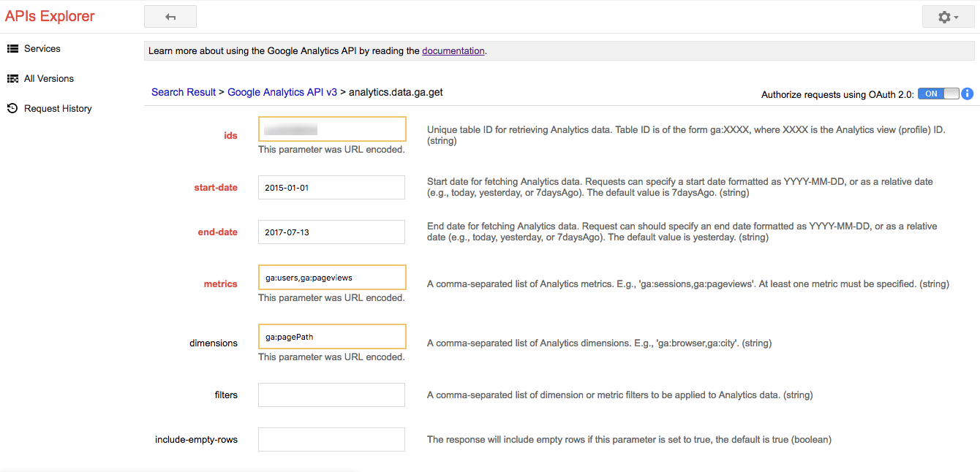Click the OAuth info icon
This screenshot has width=980, height=472.
point(967,94)
